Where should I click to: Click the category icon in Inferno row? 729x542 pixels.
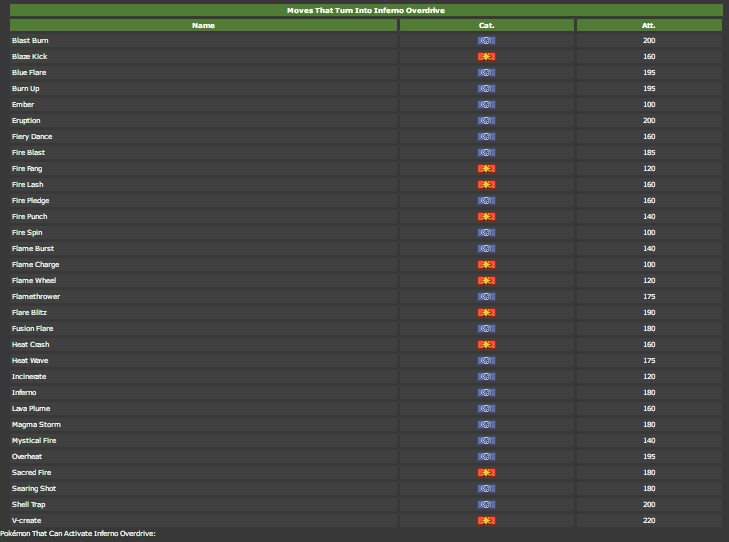pyautogui.click(x=486, y=393)
